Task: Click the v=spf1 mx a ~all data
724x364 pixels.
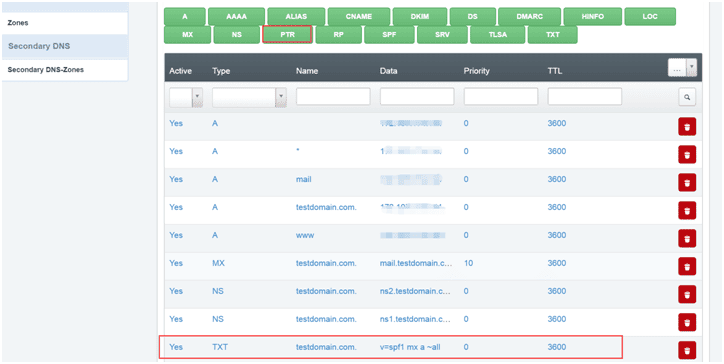Action: (x=410, y=347)
